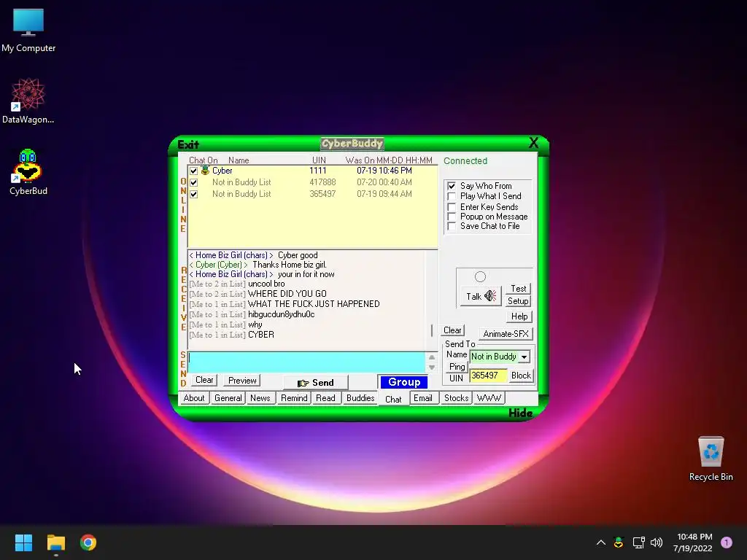The width and height of the screenshot is (747, 560).
Task: Click the Group button
Action: click(x=404, y=382)
